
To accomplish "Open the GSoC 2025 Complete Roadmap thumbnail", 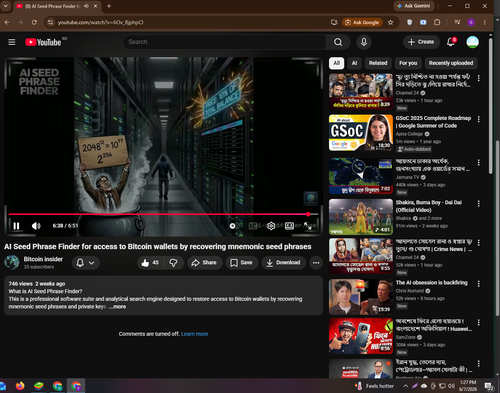I will 361,133.
